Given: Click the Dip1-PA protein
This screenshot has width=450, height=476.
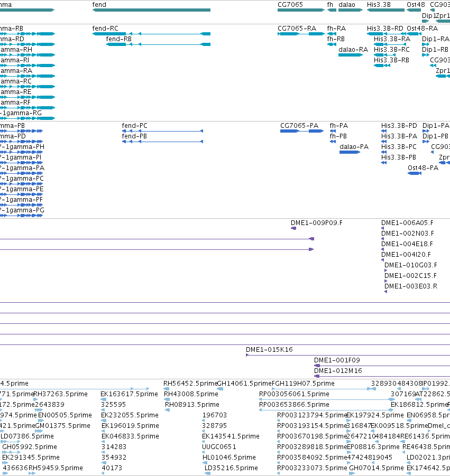Looking at the screenshot, I should coord(426,131).
